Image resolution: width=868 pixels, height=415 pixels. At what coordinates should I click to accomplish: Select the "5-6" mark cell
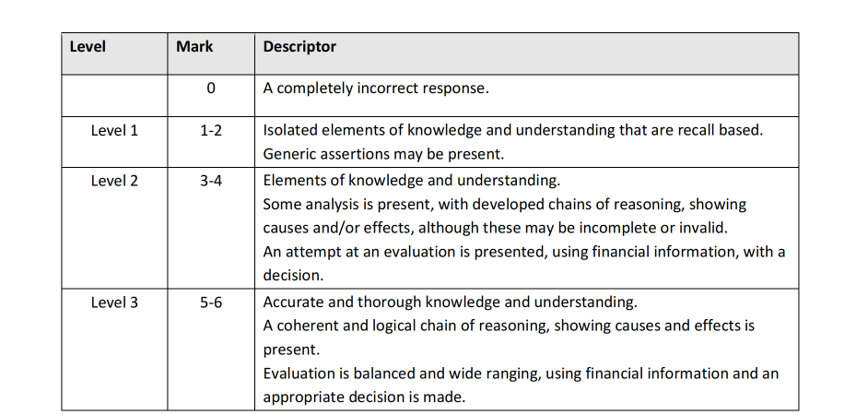click(211, 302)
